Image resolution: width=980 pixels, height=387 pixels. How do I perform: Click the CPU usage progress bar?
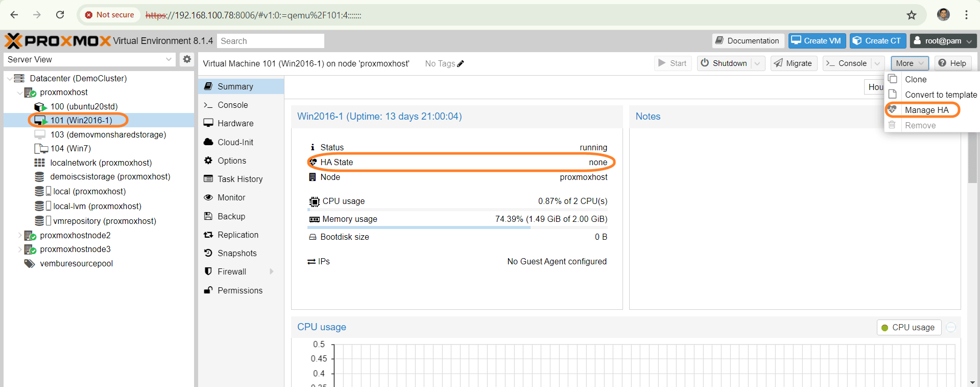(458, 210)
